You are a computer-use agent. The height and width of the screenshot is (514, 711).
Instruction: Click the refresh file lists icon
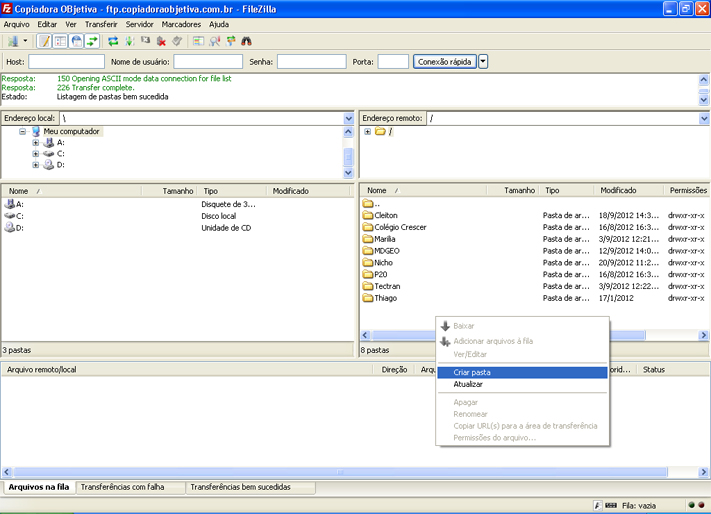click(113, 41)
